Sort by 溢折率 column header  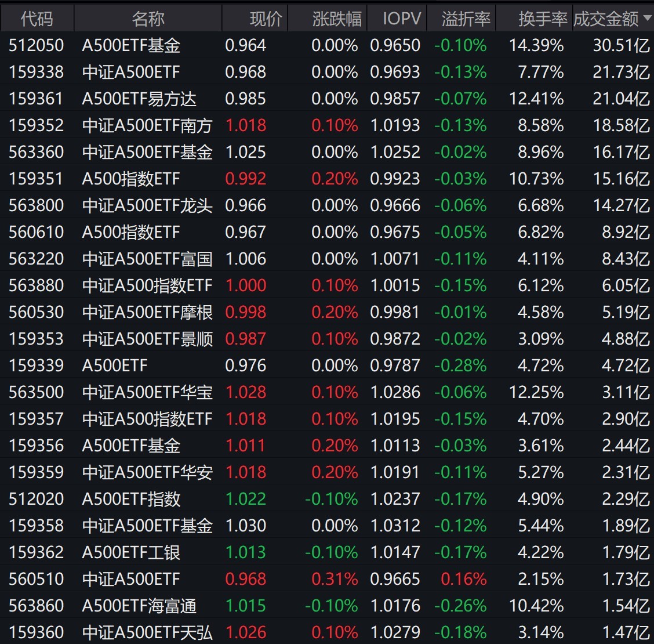point(466,19)
